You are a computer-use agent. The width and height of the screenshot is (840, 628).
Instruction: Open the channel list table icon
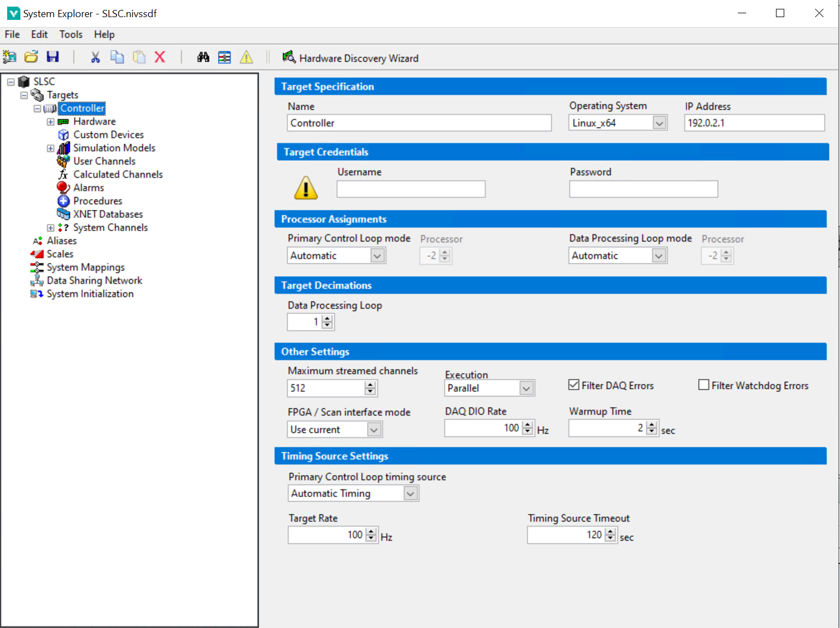pos(225,57)
